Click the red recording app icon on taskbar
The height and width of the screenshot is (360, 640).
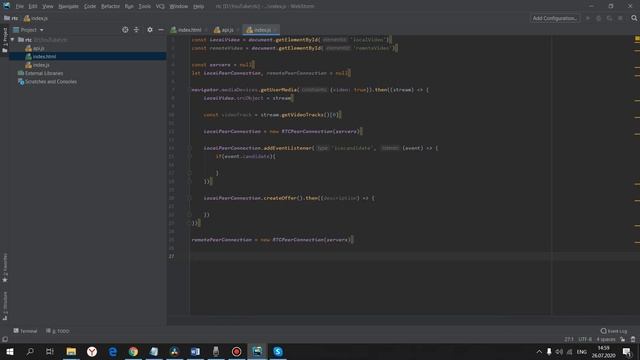(236, 351)
